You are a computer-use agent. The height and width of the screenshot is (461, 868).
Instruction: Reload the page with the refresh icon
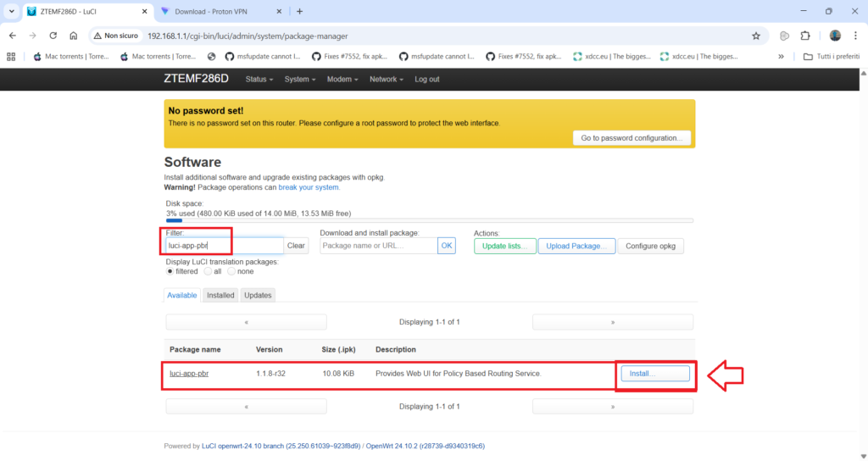point(53,36)
